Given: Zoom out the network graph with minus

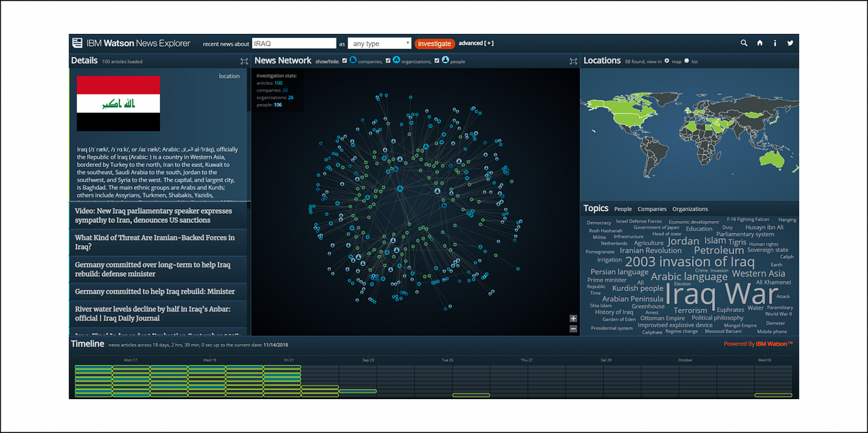Looking at the screenshot, I should 573,328.
